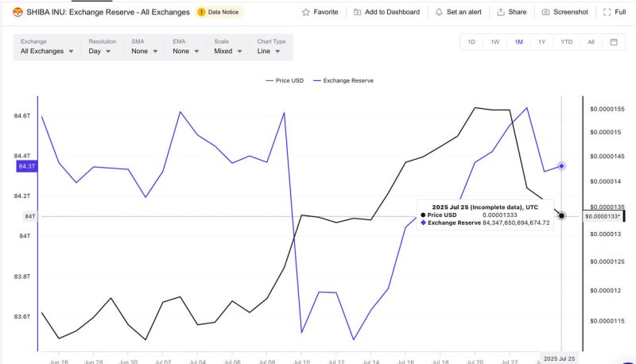Select the All time range
636x364 pixels.
[x=591, y=42]
